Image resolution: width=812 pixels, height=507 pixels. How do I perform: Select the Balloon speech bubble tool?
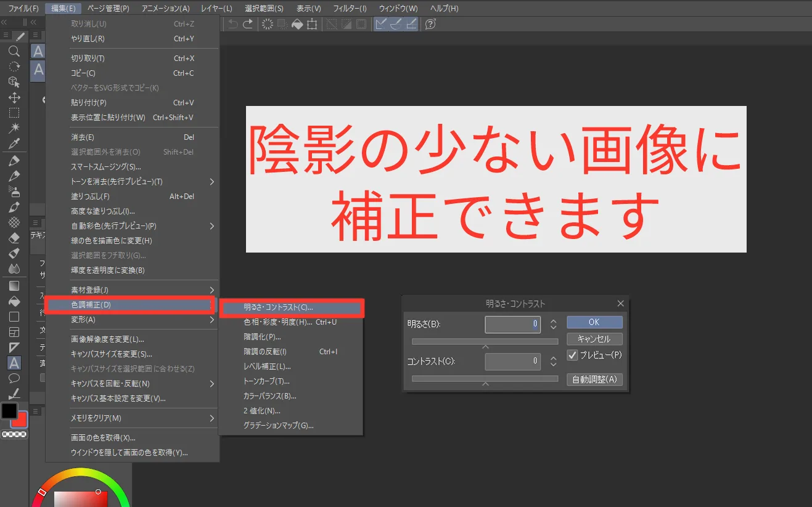click(x=14, y=378)
